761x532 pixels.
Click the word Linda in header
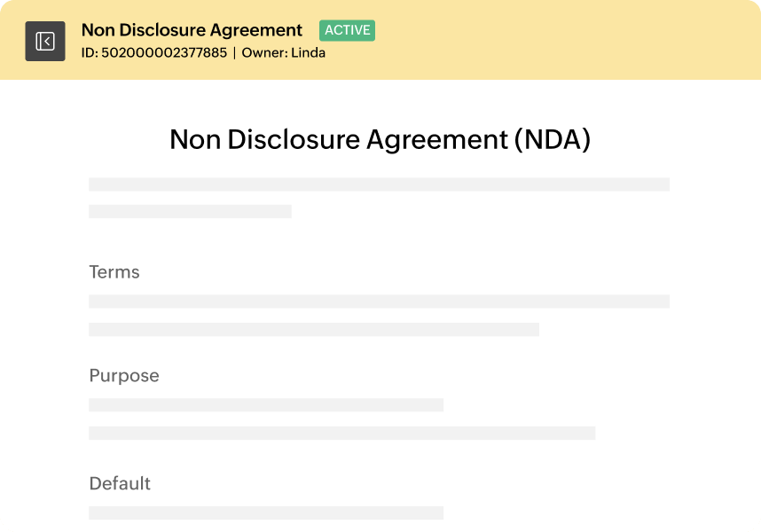point(308,53)
